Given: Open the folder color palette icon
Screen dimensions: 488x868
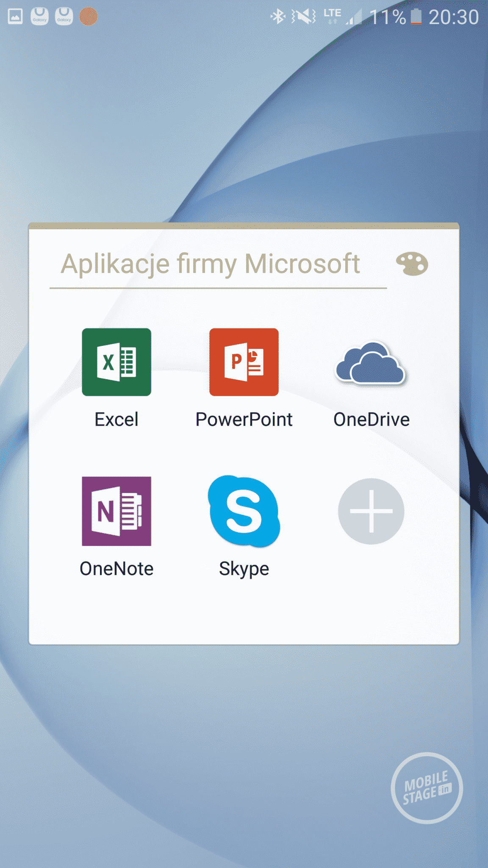Looking at the screenshot, I should click(412, 264).
